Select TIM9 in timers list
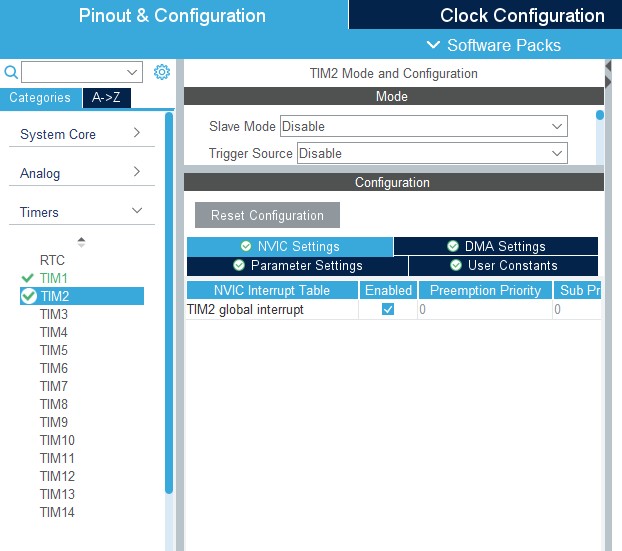Viewport: 622px width, 551px height. (x=54, y=422)
